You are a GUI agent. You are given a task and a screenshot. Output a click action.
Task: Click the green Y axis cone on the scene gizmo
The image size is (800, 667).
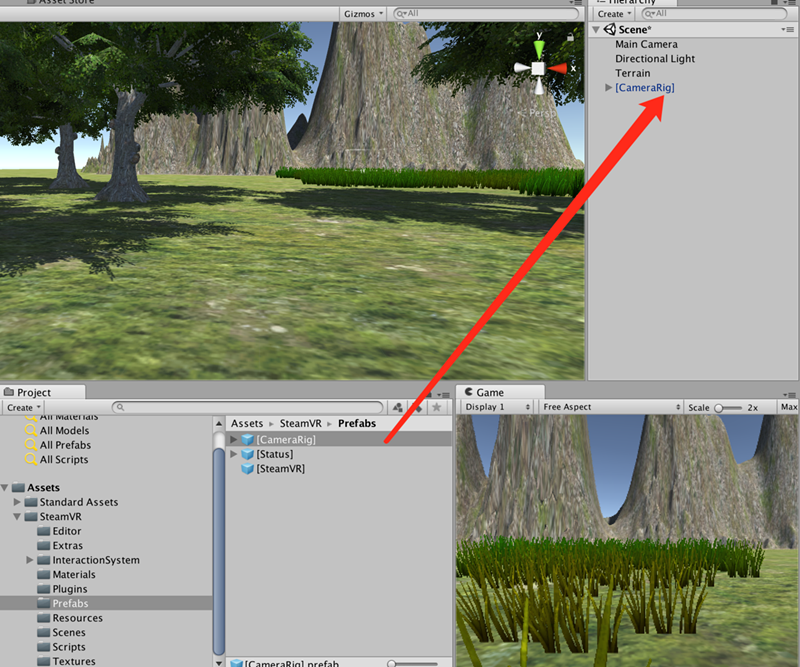(538, 46)
